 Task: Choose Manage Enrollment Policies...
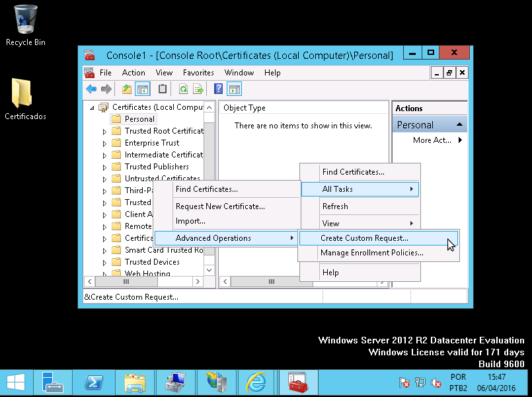coord(379,253)
